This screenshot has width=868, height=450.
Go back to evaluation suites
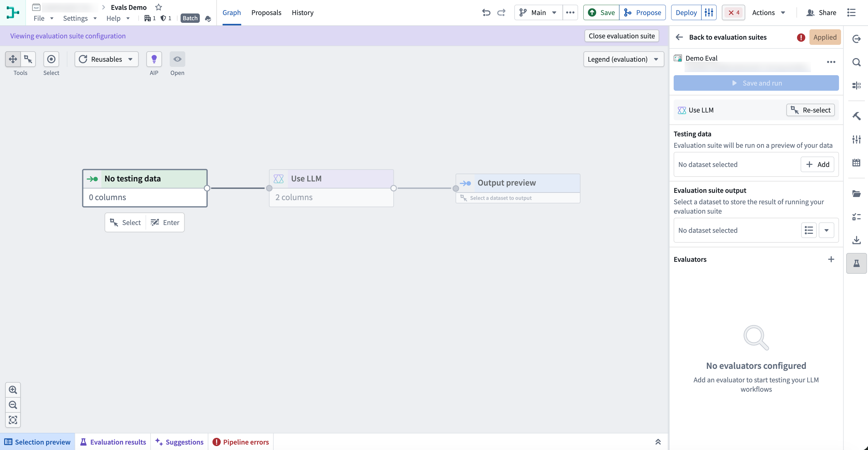[721, 37]
